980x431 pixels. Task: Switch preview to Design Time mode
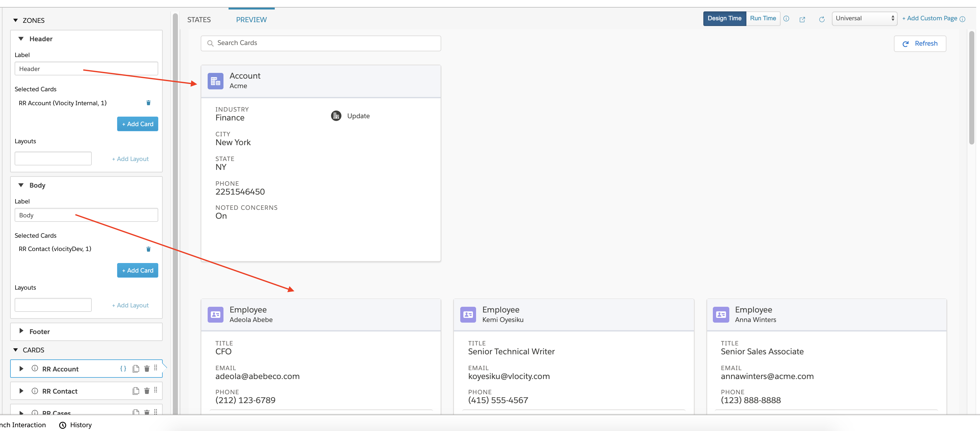click(x=724, y=18)
